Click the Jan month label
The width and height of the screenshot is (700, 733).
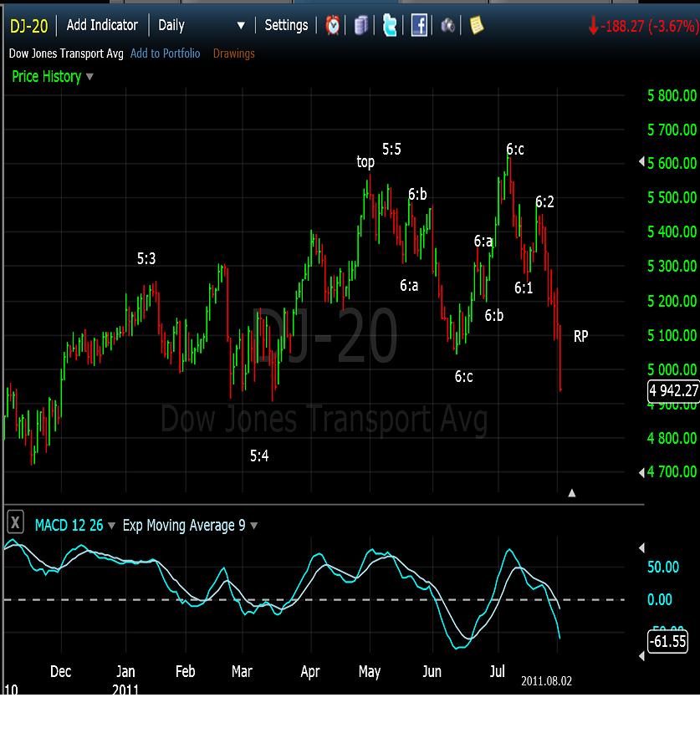125,672
